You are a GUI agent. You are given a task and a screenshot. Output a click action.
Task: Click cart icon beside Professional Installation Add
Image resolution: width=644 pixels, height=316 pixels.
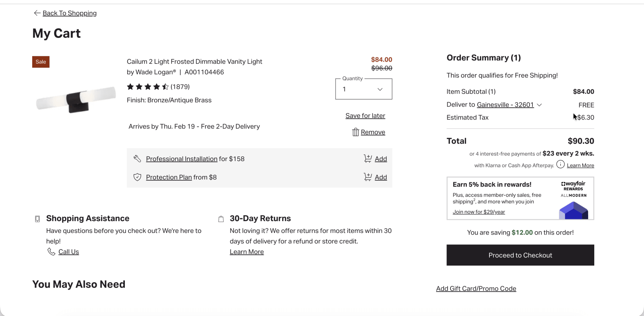pyautogui.click(x=367, y=159)
